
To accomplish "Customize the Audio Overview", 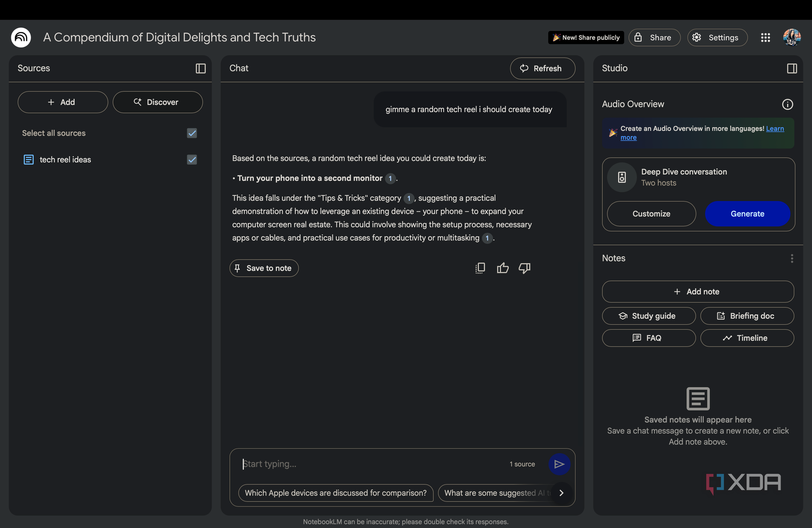I will point(651,214).
